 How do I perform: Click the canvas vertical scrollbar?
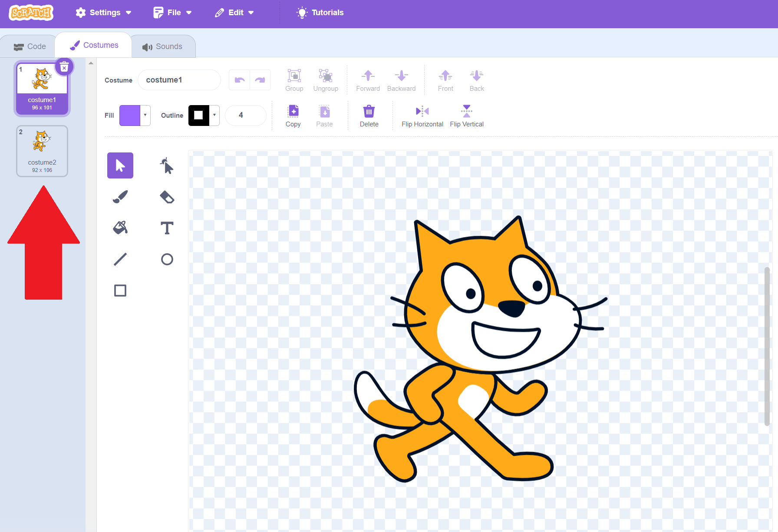point(767,346)
